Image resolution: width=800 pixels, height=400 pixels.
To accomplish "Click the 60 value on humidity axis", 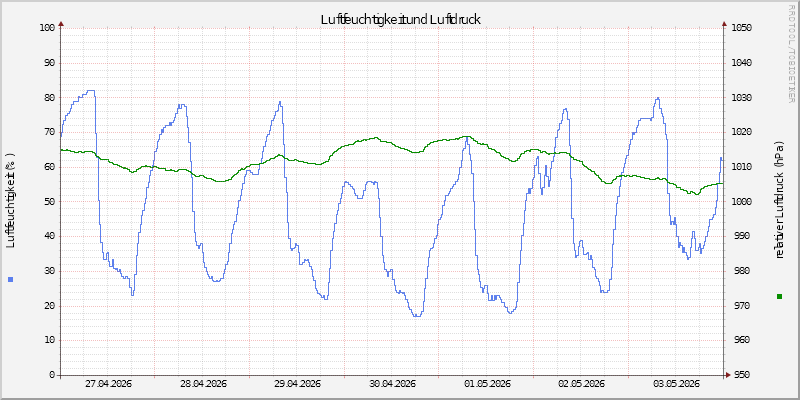I will click(49, 167).
